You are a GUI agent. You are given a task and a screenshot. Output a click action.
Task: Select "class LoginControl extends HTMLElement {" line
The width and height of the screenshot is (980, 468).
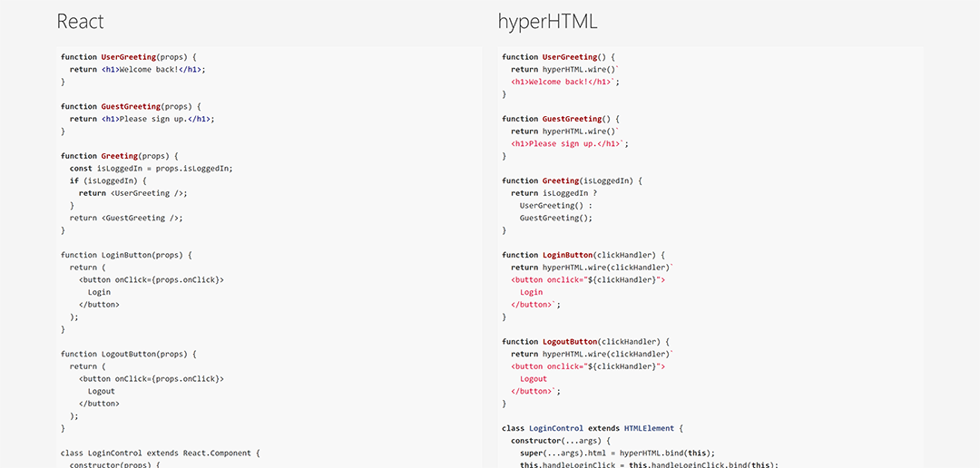click(x=593, y=428)
